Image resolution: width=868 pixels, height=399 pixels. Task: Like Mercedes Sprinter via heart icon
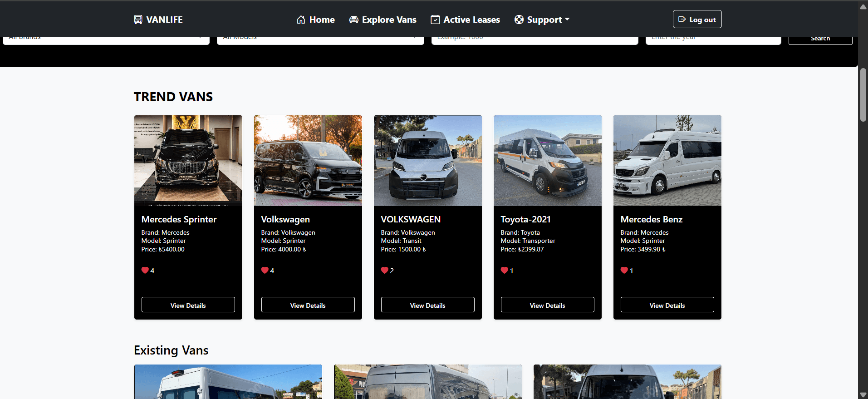point(145,270)
